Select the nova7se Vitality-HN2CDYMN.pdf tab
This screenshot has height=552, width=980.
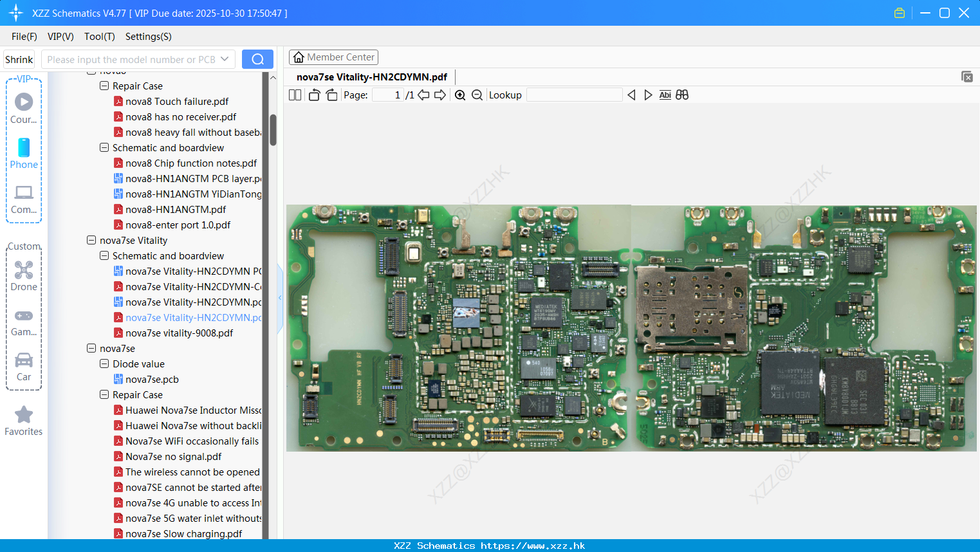pyautogui.click(x=372, y=77)
